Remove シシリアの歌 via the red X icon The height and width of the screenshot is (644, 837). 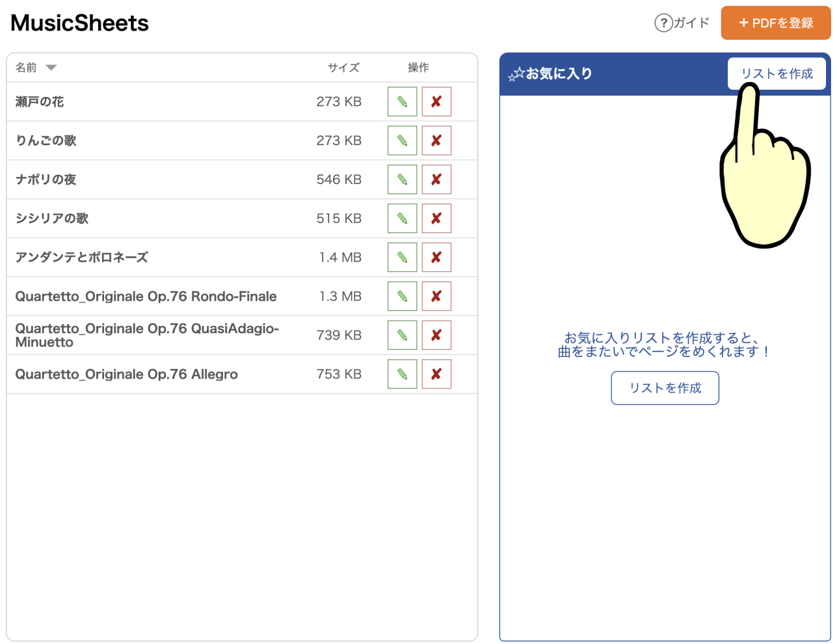[436, 219]
